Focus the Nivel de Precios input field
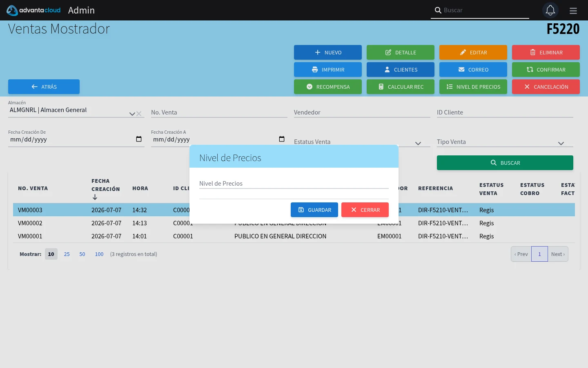This screenshot has width=588, height=368. click(294, 184)
